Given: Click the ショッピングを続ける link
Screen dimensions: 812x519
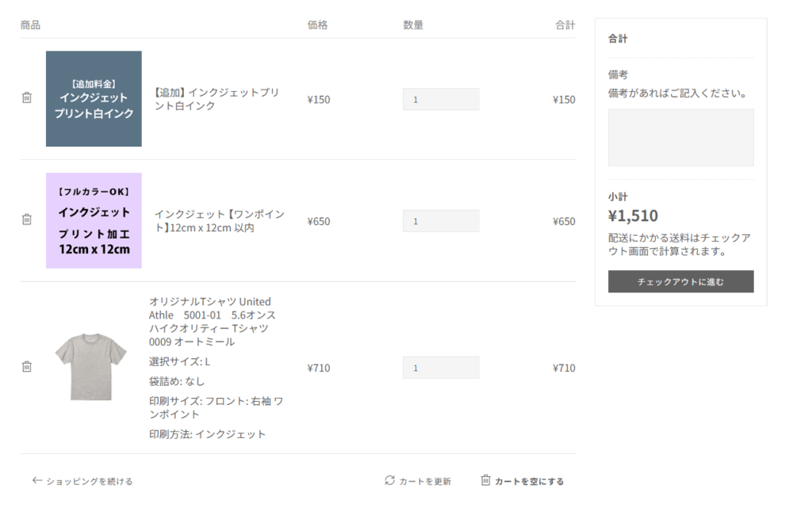Looking at the screenshot, I should pos(90,481).
